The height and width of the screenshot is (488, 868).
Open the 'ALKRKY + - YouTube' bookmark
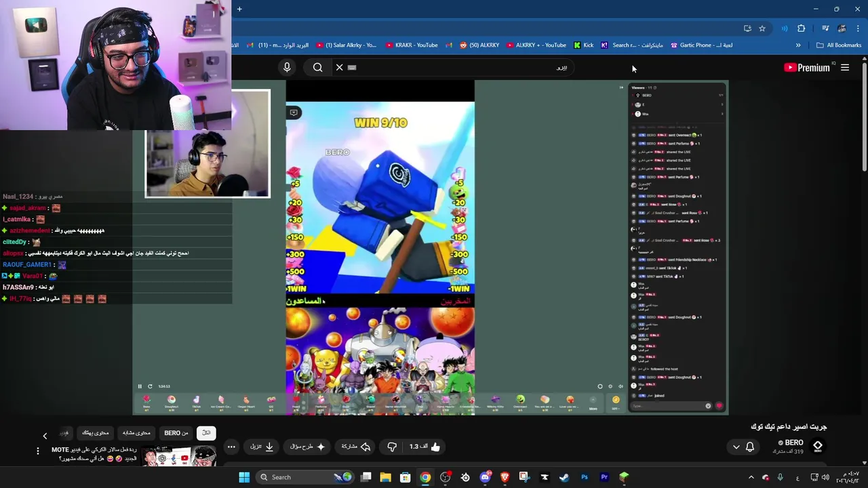(x=536, y=45)
